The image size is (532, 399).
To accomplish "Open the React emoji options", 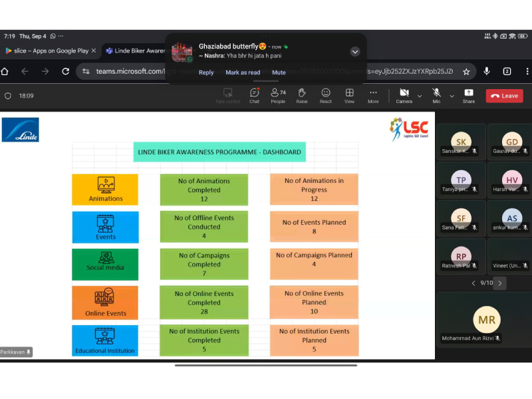I will coord(326,95).
